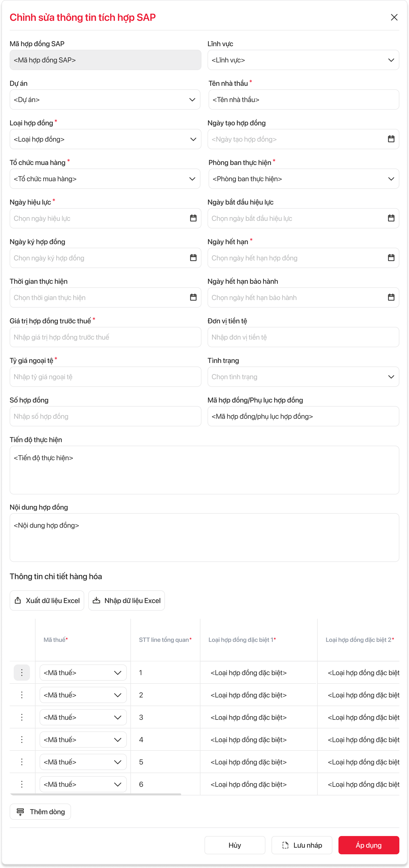Image resolution: width=409 pixels, height=868 pixels.
Task: Select Tình trạng dropdown
Action: 391,377
